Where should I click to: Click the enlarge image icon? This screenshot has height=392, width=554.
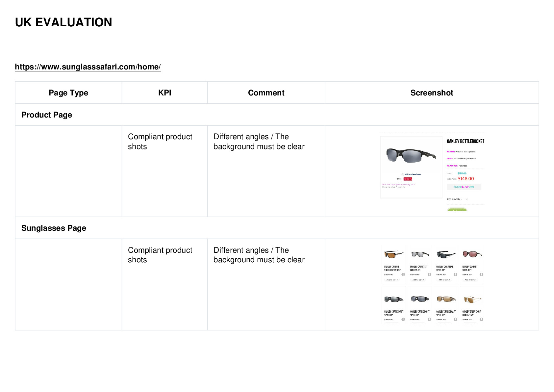pyautogui.click(x=403, y=174)
